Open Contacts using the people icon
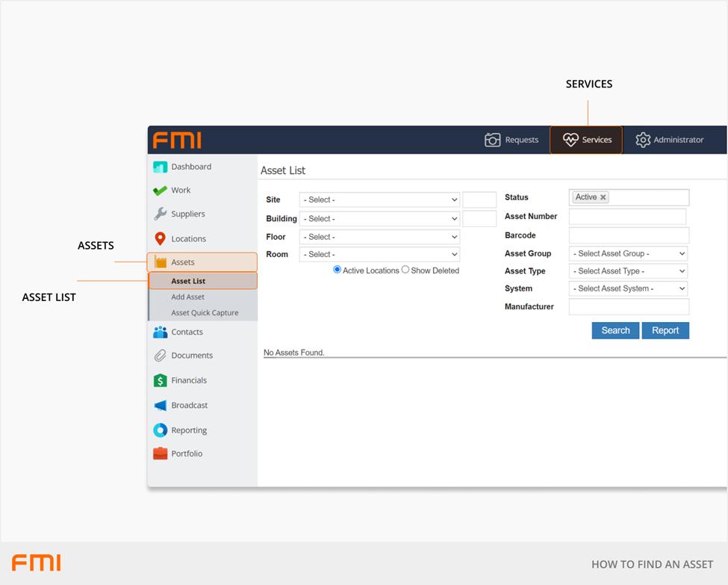 click(160, 332)
